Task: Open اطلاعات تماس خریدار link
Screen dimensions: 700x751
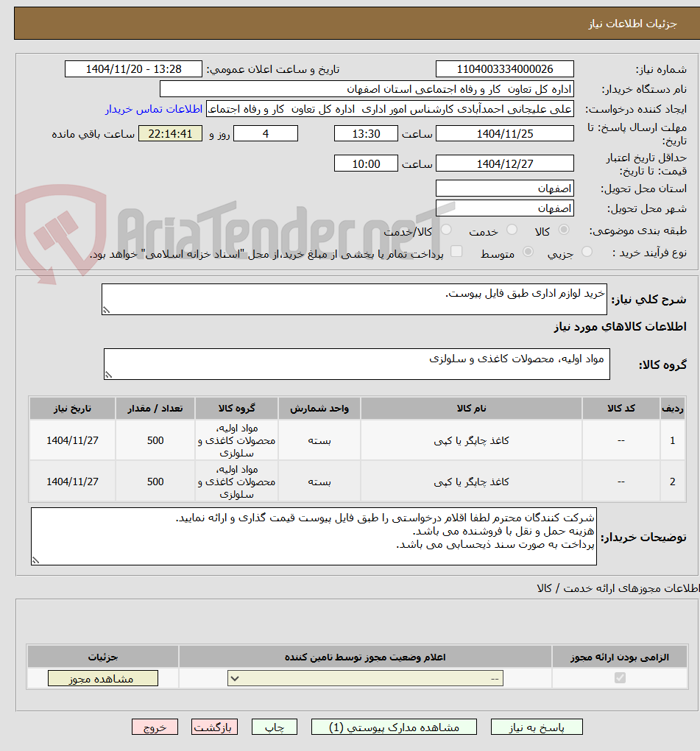Action: (x=154, y=109)
